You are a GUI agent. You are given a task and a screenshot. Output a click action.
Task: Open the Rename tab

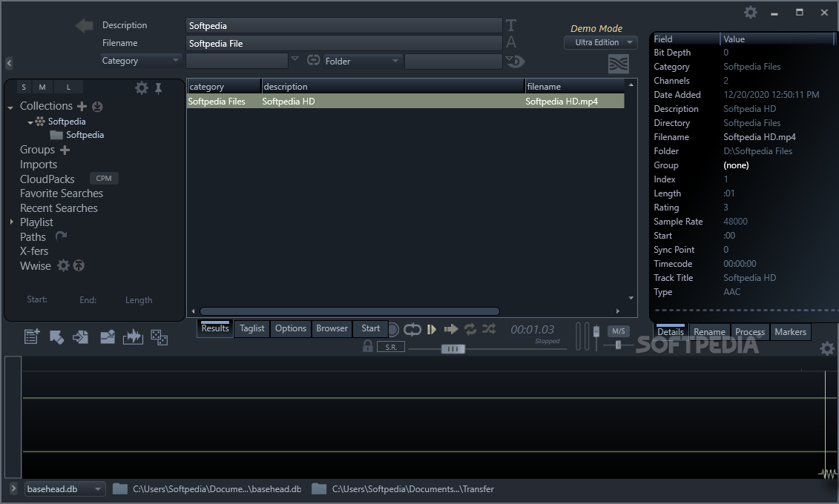click(x=709, y=332)
